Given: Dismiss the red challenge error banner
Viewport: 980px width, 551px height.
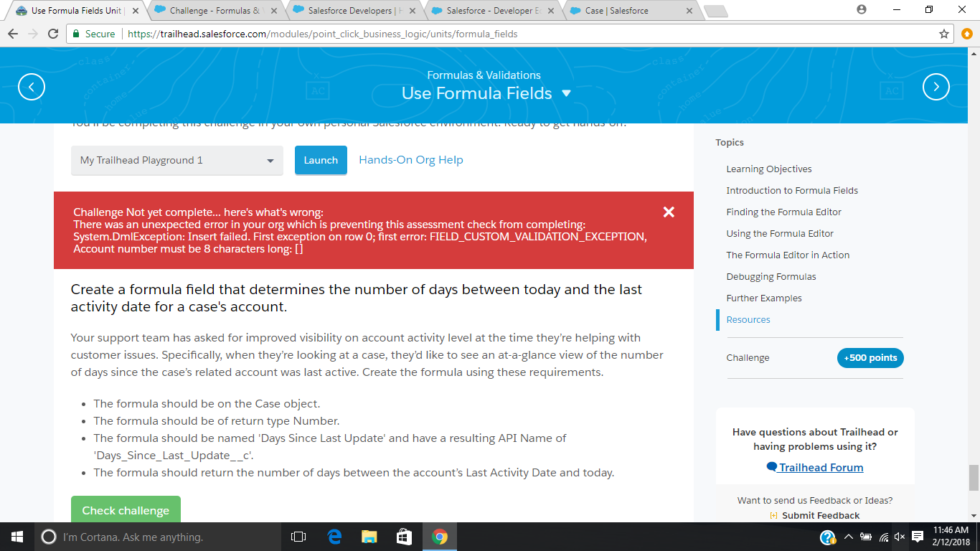Looking at the screenshot, I should tap(669, 212).
